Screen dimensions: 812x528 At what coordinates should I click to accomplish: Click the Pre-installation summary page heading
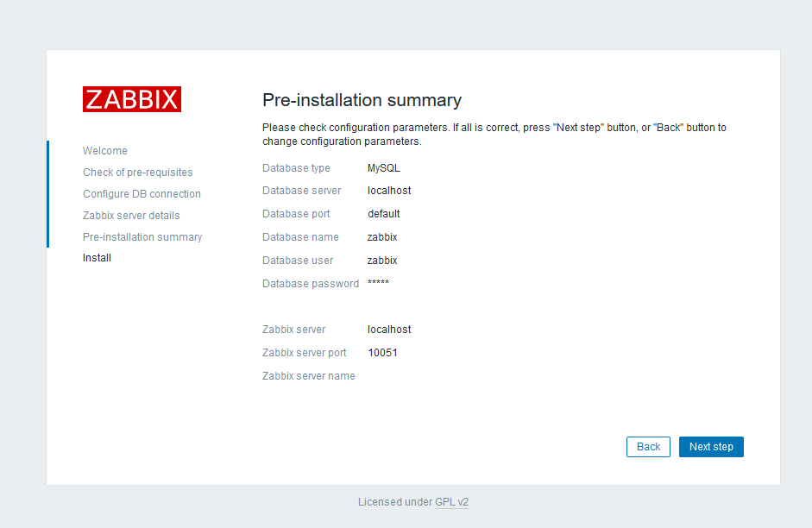click(x=362, y=100)
